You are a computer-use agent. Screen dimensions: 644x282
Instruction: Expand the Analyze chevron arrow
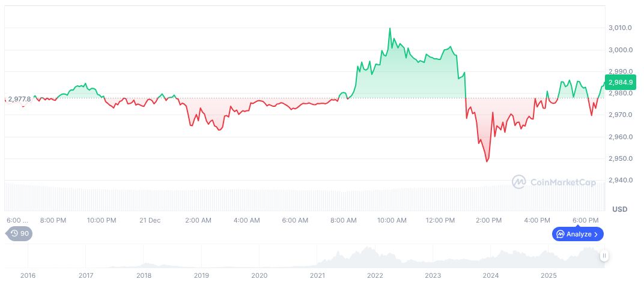[x=596, y=234]
